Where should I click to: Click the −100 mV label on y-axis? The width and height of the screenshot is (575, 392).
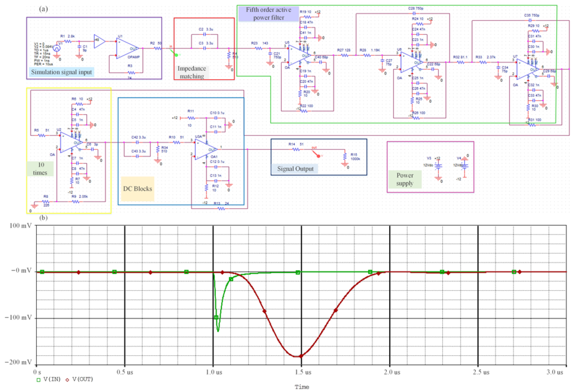pos(18,318)
